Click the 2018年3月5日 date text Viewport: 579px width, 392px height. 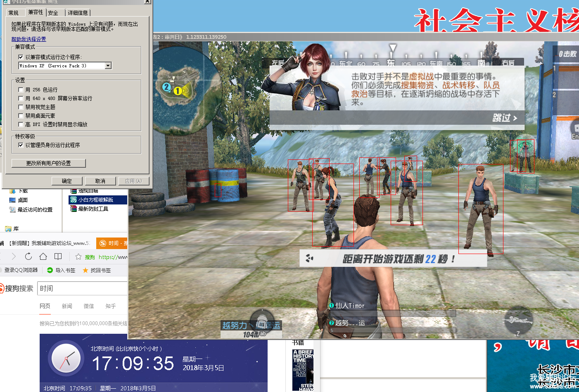pyautogui.click(x=204, y=368)
